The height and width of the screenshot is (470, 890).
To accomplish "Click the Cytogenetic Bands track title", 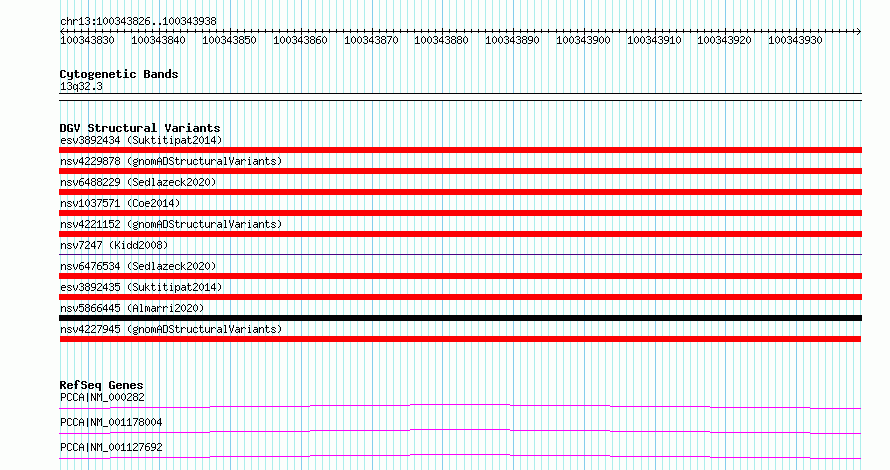I will [119, 74].
